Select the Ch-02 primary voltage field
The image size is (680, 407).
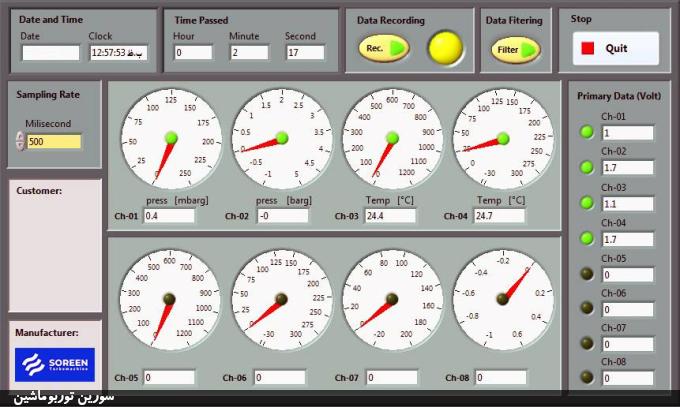pyautogui.click(x=627, y=168)
